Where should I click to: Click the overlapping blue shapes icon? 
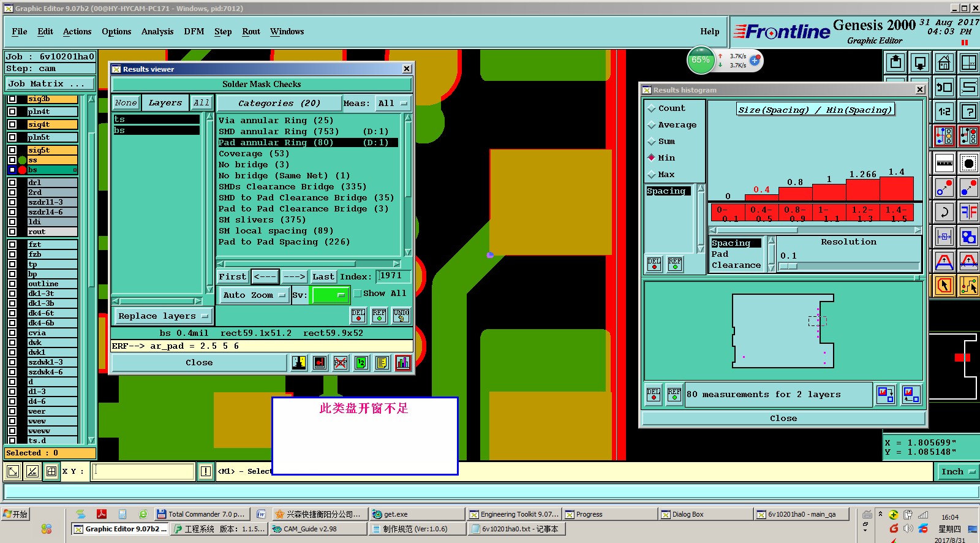pyautogui.click(x=968, y=237)
